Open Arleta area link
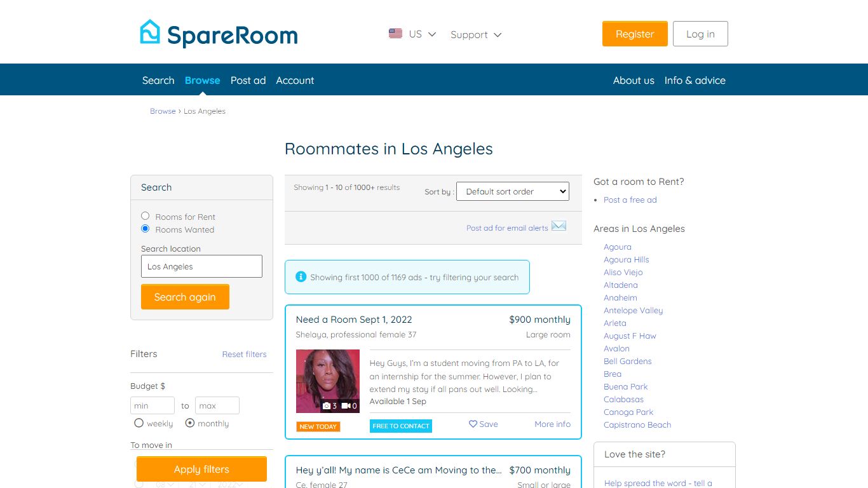 coord(615,323)
